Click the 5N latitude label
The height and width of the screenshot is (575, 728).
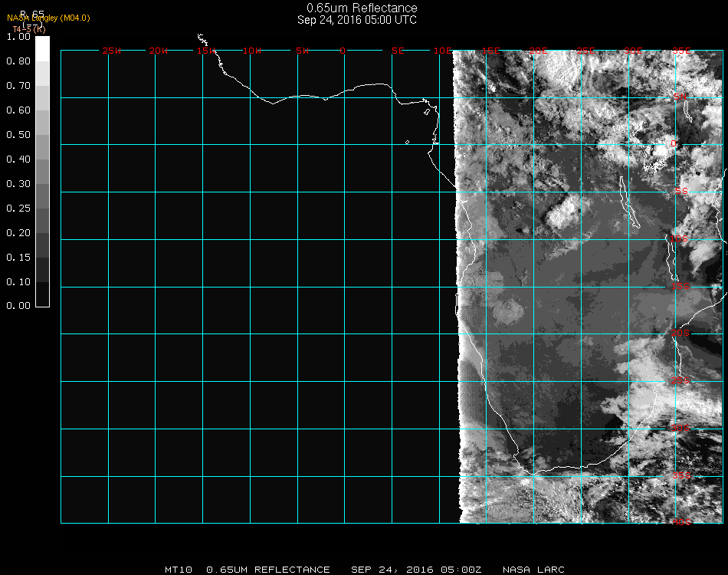click(x=680, y=97)
